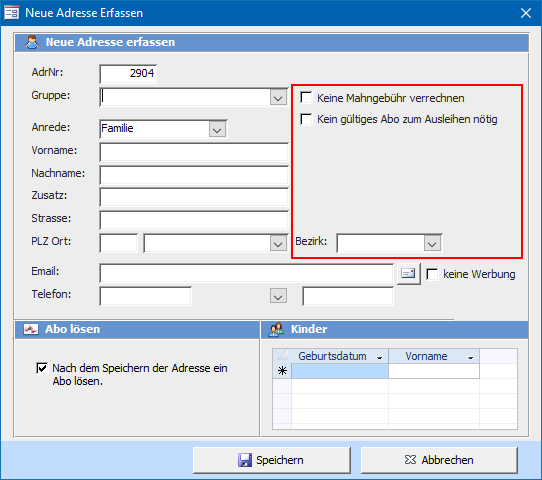Viewport: 542px width, 480px height.
Task: Click the Bezirk: label
Action: point(311,241)
